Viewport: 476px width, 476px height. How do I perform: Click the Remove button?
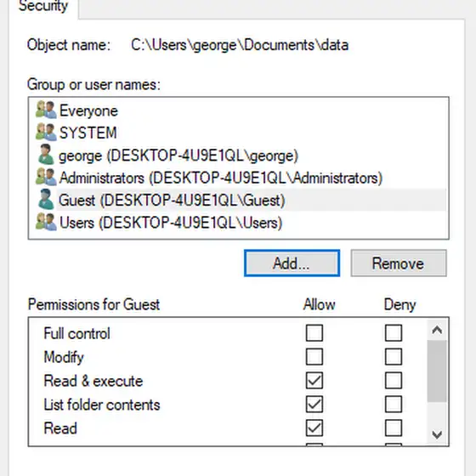click(399, 263)
